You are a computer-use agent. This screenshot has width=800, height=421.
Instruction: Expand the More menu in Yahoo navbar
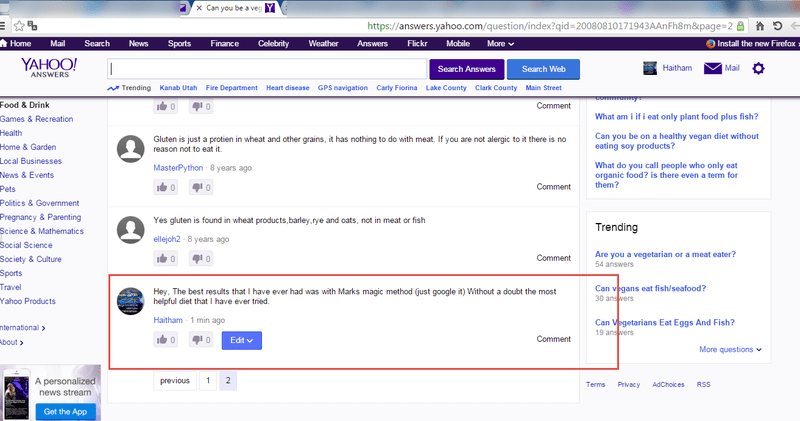[x=500, y=44]
